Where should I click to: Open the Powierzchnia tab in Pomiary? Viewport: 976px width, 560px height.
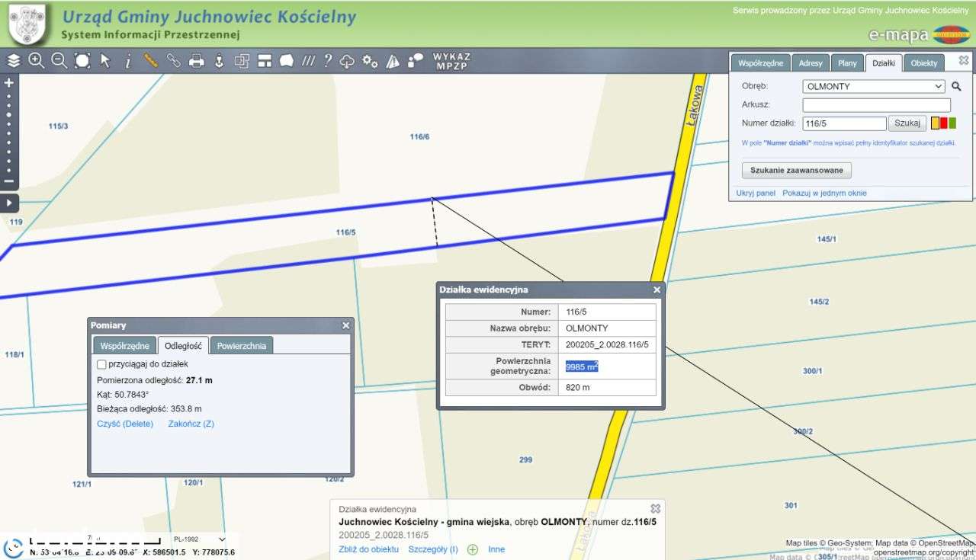coord(241,346)
